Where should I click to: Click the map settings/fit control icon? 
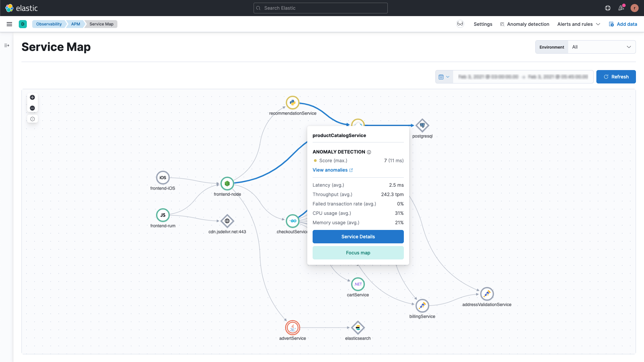click(32, 119)
